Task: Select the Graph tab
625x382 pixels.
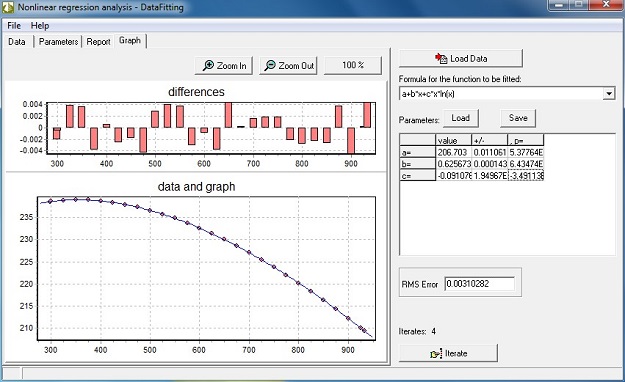Action: 130,40
